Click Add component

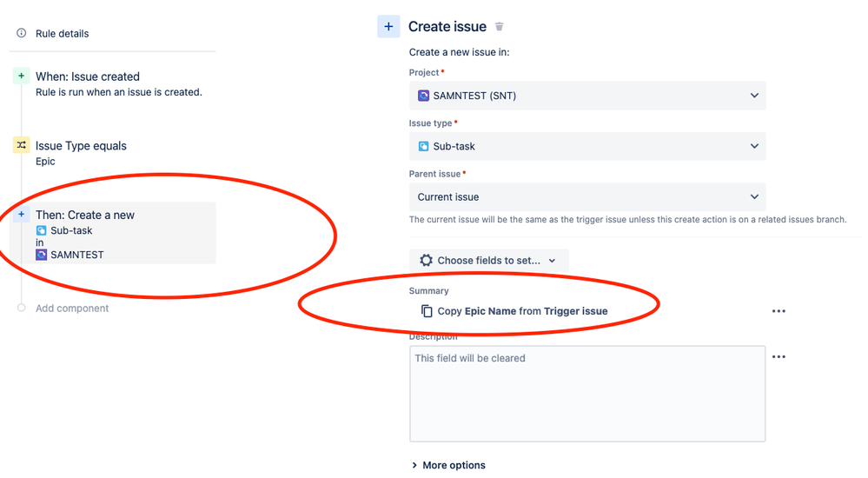(72, 308)
